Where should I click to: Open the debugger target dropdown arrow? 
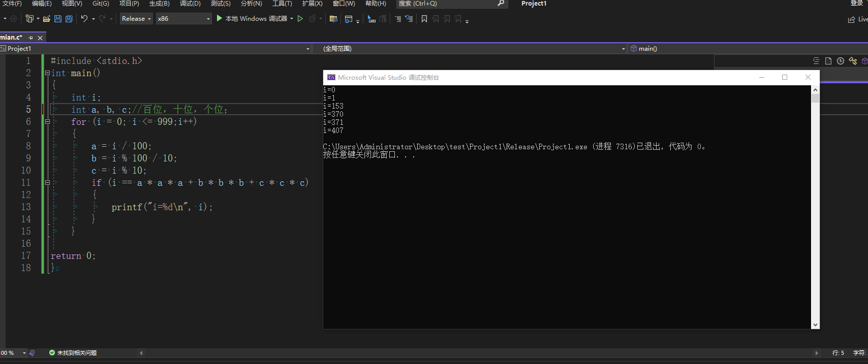292,19
